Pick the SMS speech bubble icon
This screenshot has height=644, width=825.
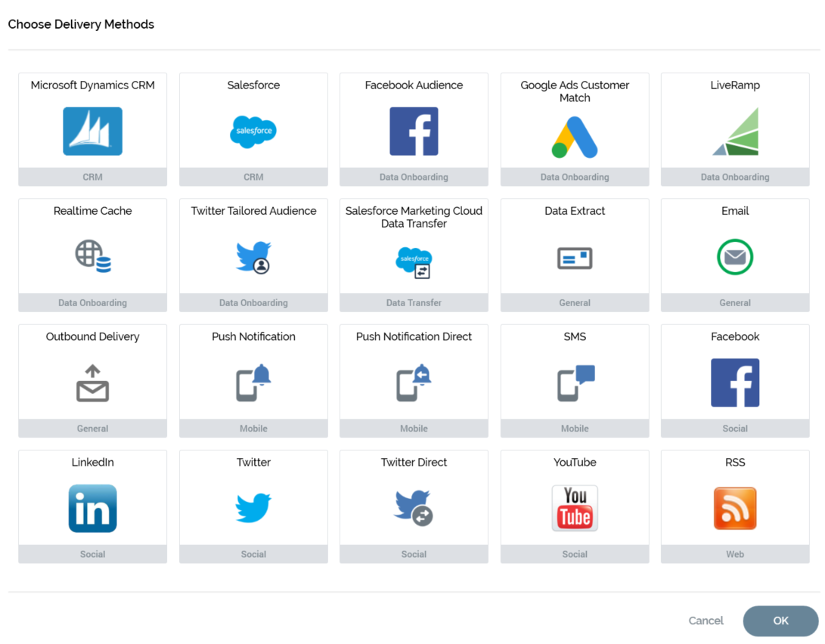575,383
